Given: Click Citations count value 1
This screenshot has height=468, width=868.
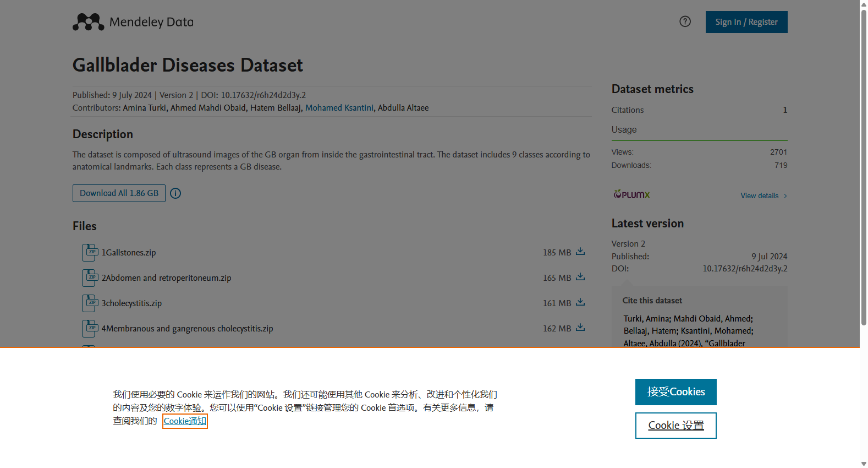Looking at the screenshot, I should point(785,110).
